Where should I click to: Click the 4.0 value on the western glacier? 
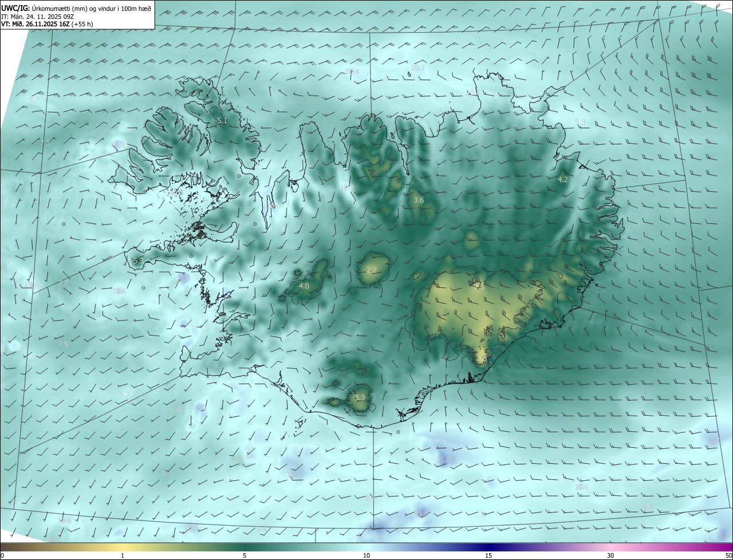304,286
